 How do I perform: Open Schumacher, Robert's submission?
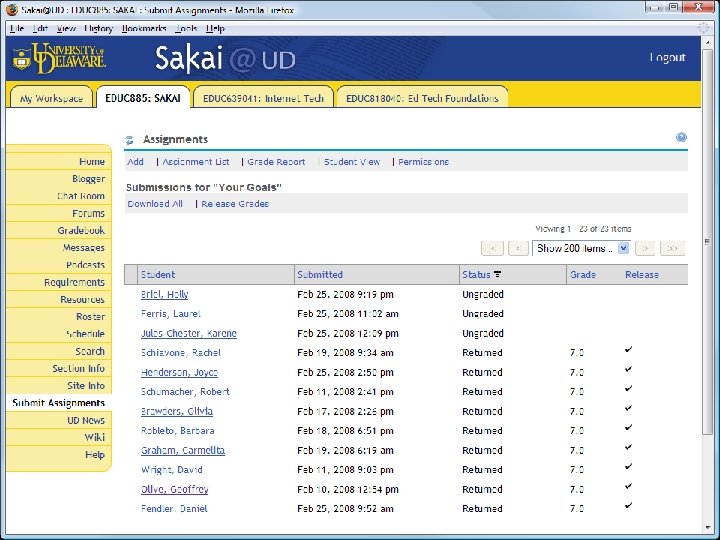point(185,392)
